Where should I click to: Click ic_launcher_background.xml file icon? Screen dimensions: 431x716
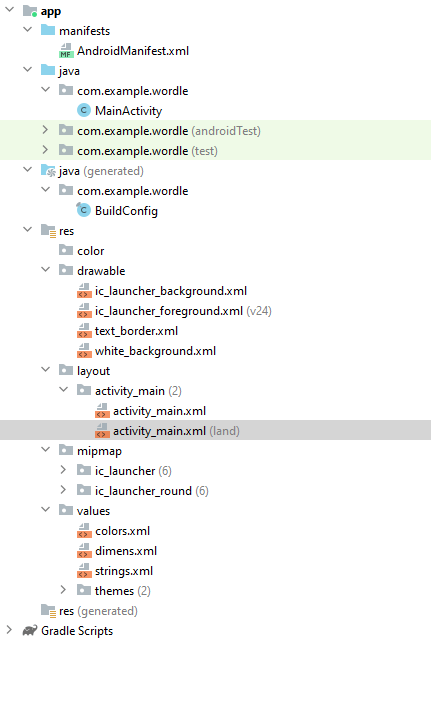click(x=84, y=291)
